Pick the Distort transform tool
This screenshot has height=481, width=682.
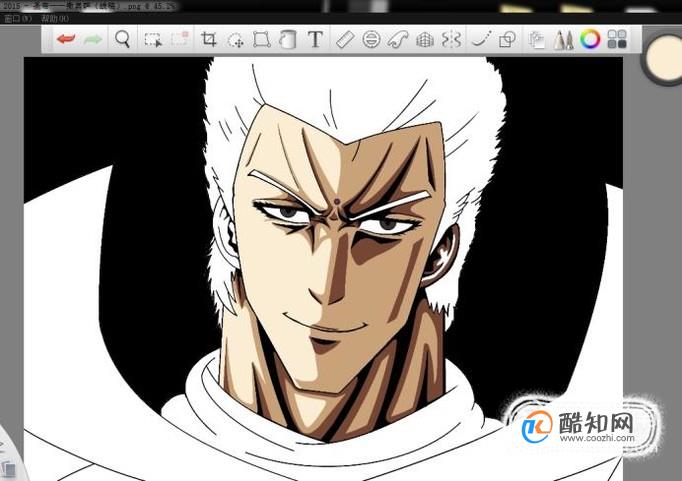pos(261,39)
